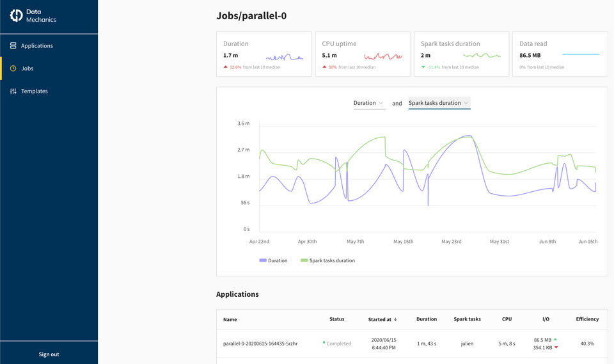This screenshot has height=364, width=614.
Task: Click the Jobs clock icon
Action: click(13, 68)
